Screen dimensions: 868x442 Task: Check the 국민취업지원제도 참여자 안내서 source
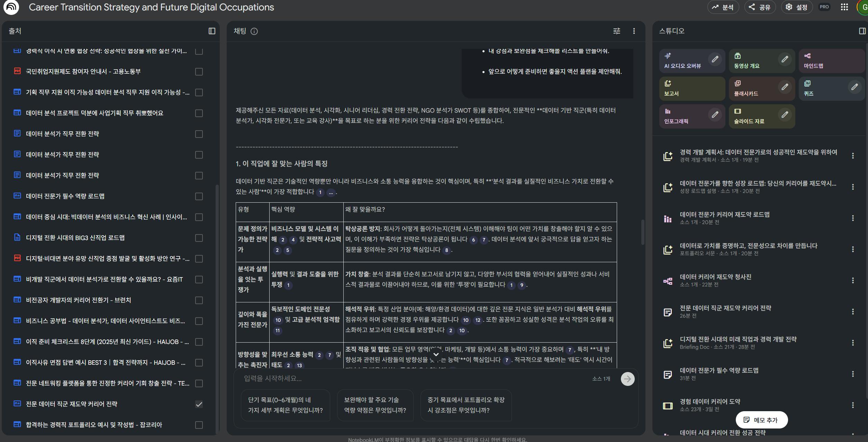click(199, 72)
